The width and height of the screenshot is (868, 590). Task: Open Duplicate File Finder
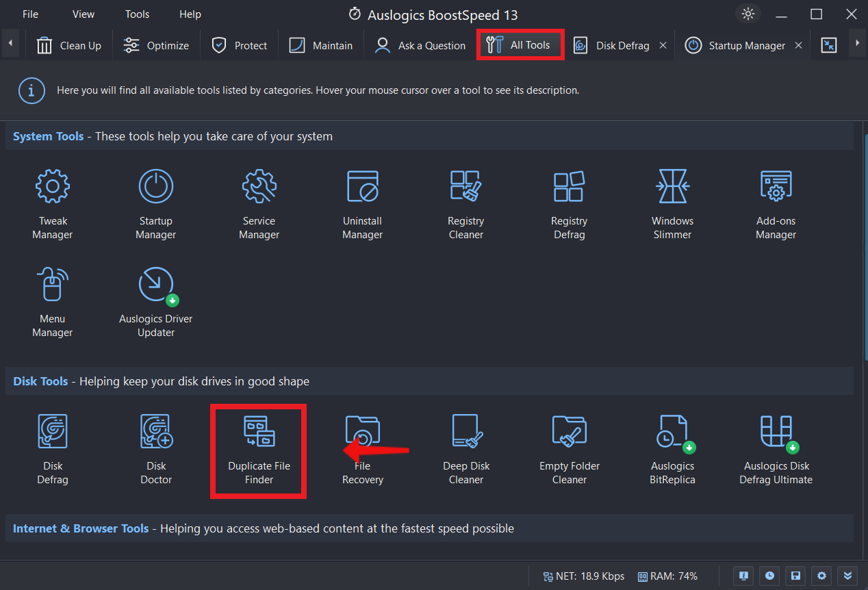pyautogui.click(x=259, y=450)
